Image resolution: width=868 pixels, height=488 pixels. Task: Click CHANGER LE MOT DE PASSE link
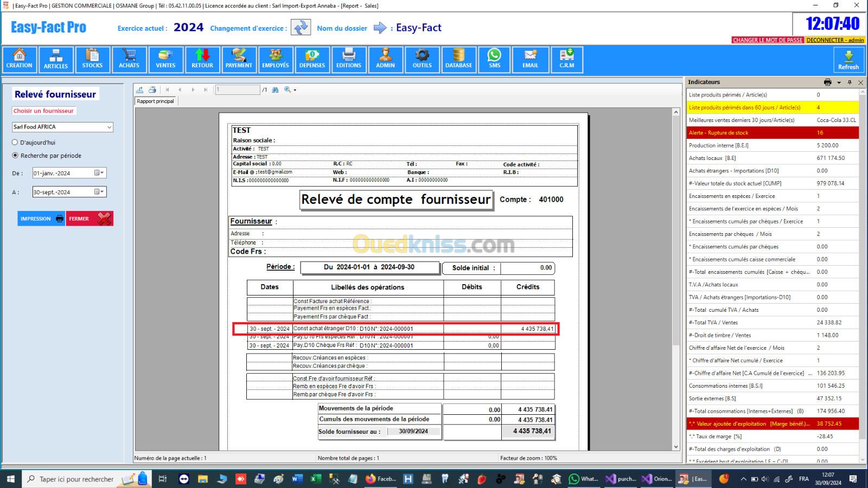(x=767, y=40)
